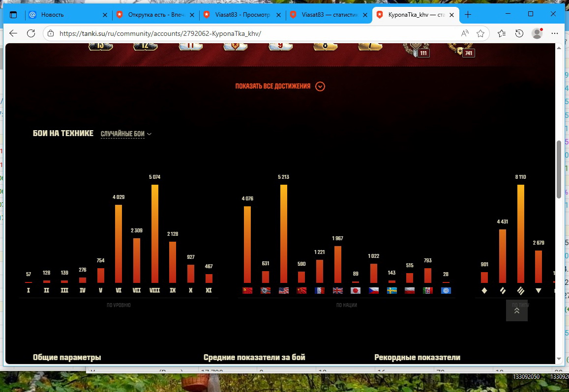Add page to favorites star icon
This screenshot has width=569, height=392.
480,33
